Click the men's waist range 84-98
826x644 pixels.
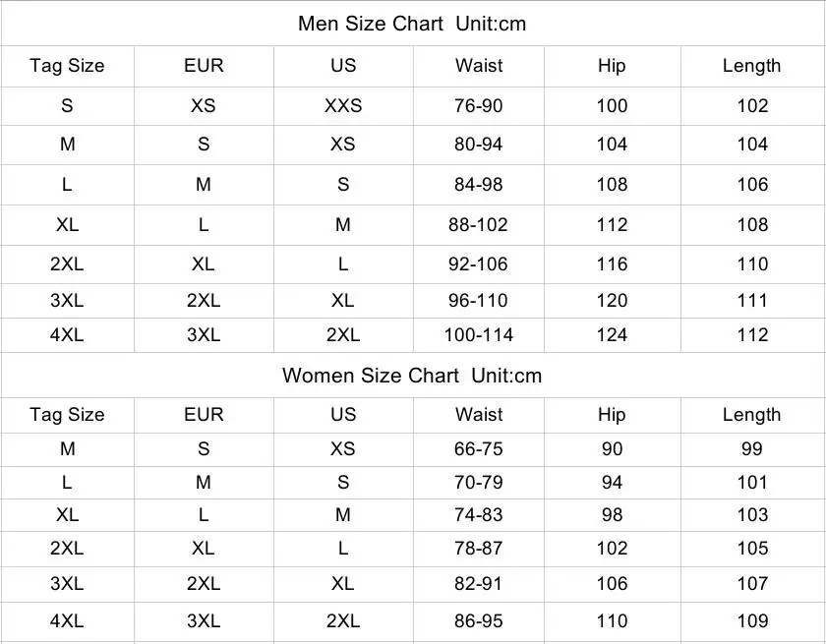coord(479,184)
